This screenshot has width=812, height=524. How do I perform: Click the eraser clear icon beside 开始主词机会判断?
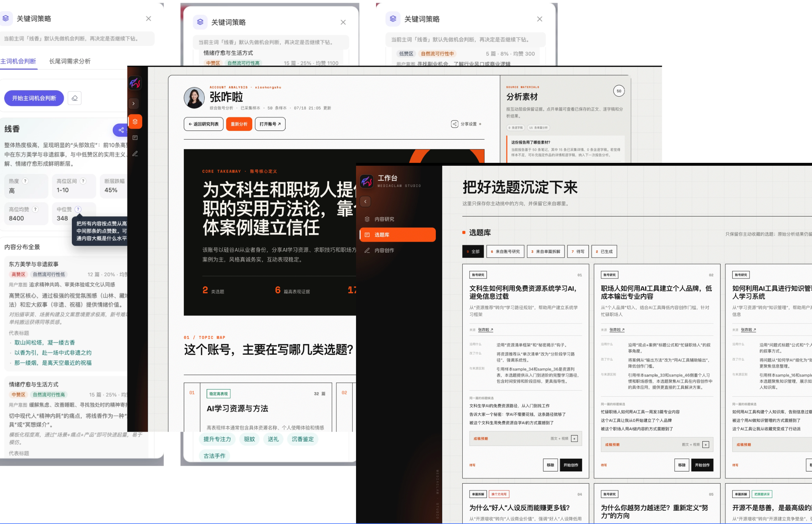coord(75,98)
